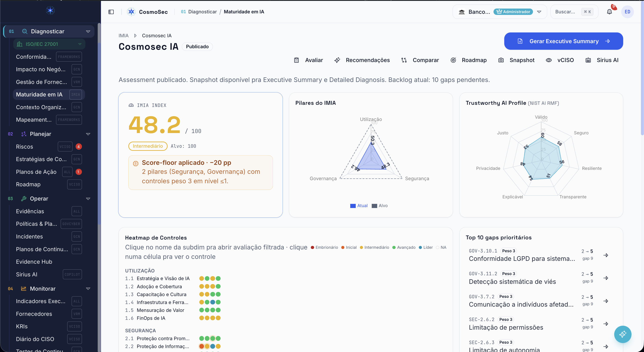
Task: Open the ED user avatar
Action: click(627, 12)
